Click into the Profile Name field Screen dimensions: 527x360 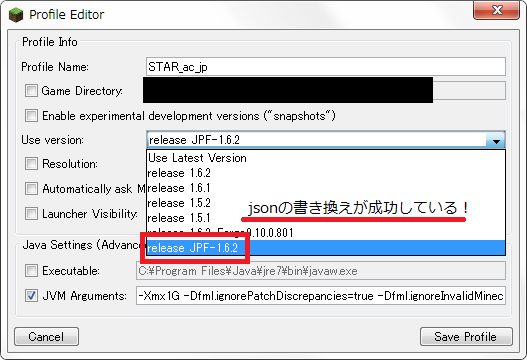[326, 67]
